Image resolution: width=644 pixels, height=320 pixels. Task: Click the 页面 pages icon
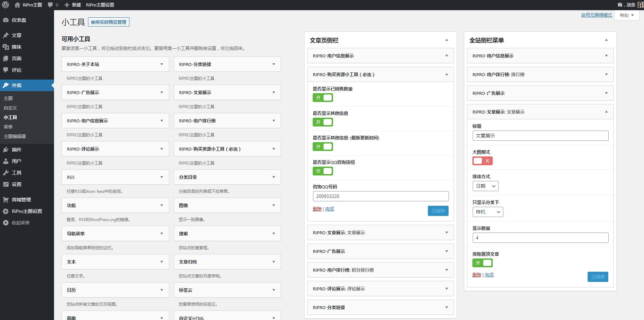6,58
